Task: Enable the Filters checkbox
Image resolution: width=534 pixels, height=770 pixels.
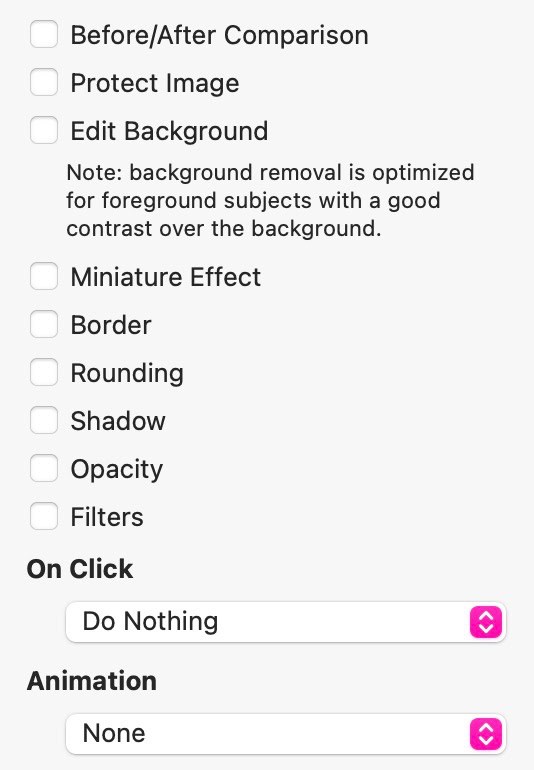Action: click(44, 516)
